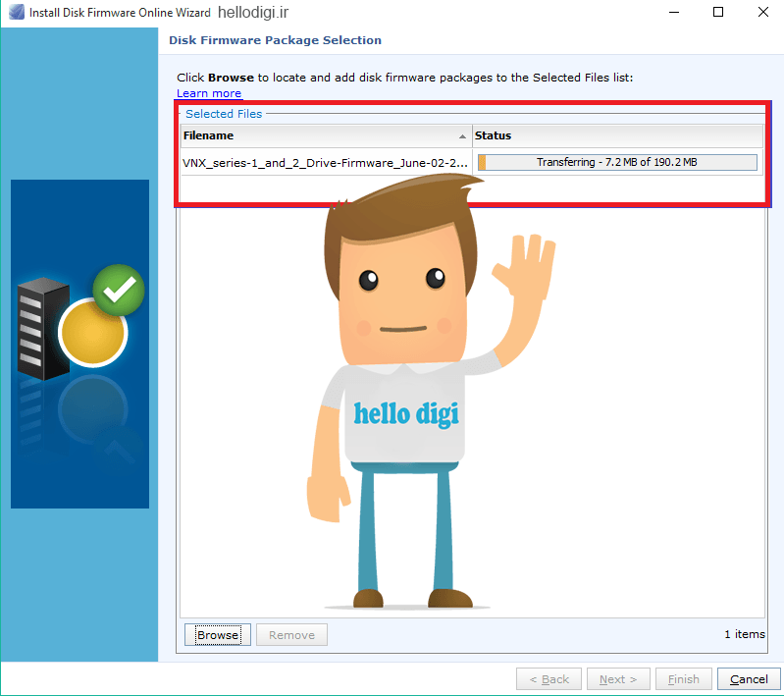Click the hello digi mascot image

431,392
